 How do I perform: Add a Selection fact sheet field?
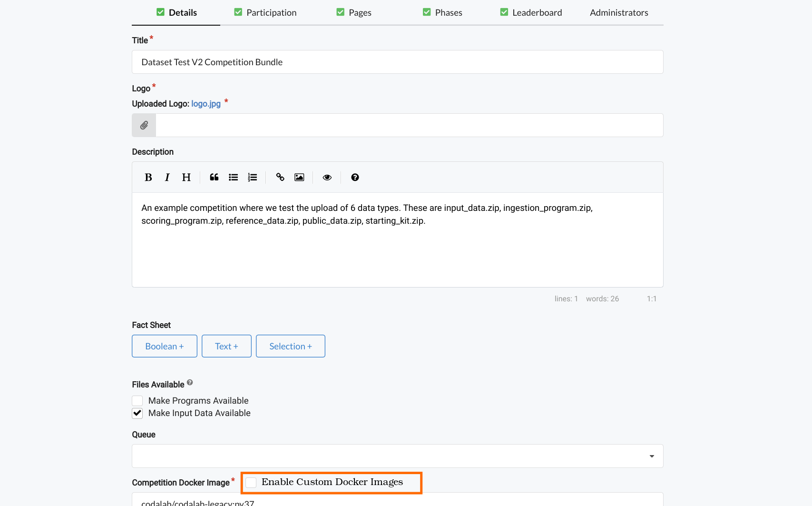point(290,346)
